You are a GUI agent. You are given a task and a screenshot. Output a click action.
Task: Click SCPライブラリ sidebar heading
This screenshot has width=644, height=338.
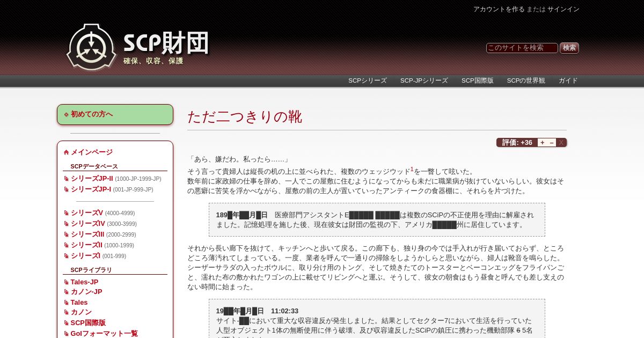tap(91, 270)
